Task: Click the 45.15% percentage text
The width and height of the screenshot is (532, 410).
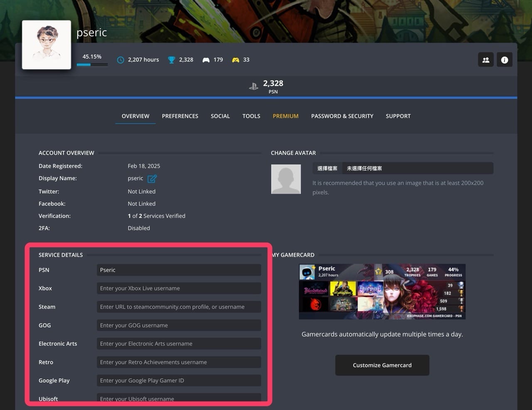Action: click(92, 57)
